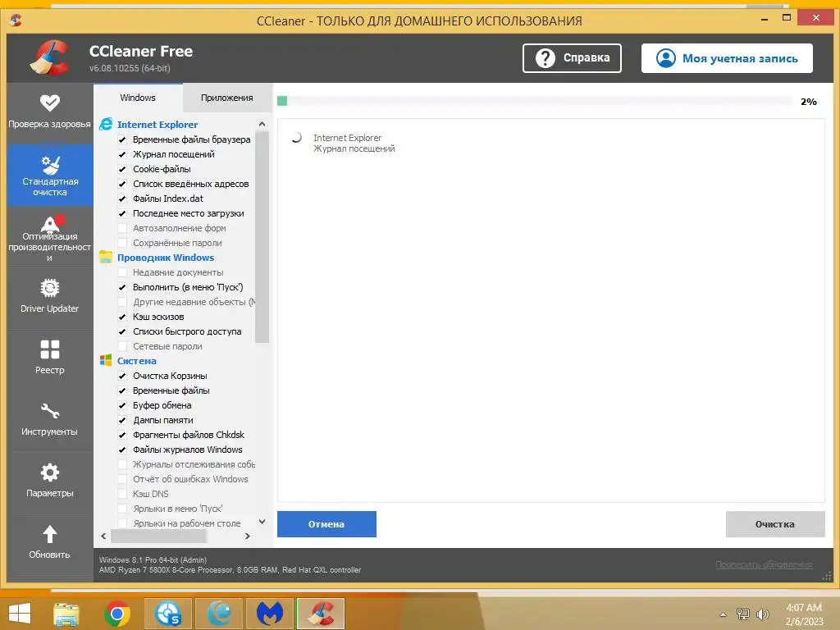The width and height of the screenshot is (840, 630).
Task: Enable Сохранённые пароли checkbox
Action: click(x=122, y=243)
